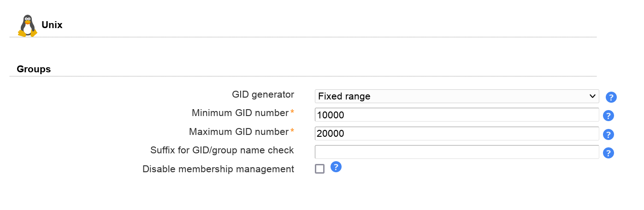This screenshot has height=210, width=644.
Task: Click the Groups section heading
Action: 34,69
